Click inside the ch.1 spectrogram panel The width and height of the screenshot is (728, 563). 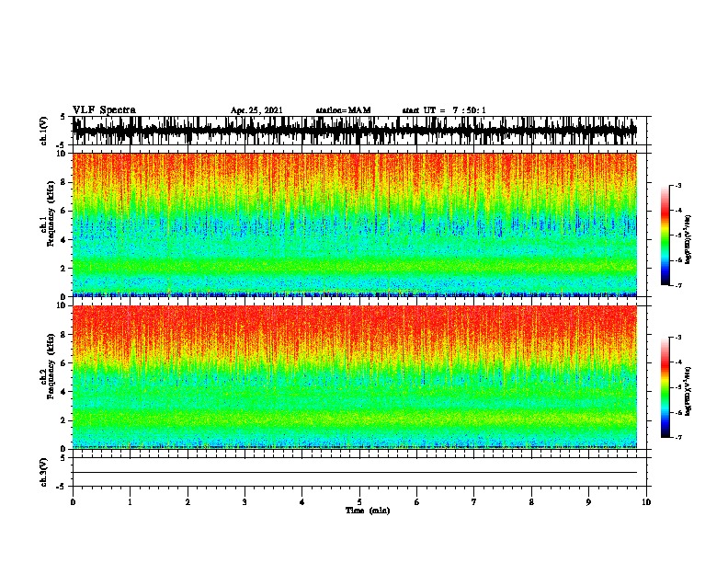pos(355,224)
